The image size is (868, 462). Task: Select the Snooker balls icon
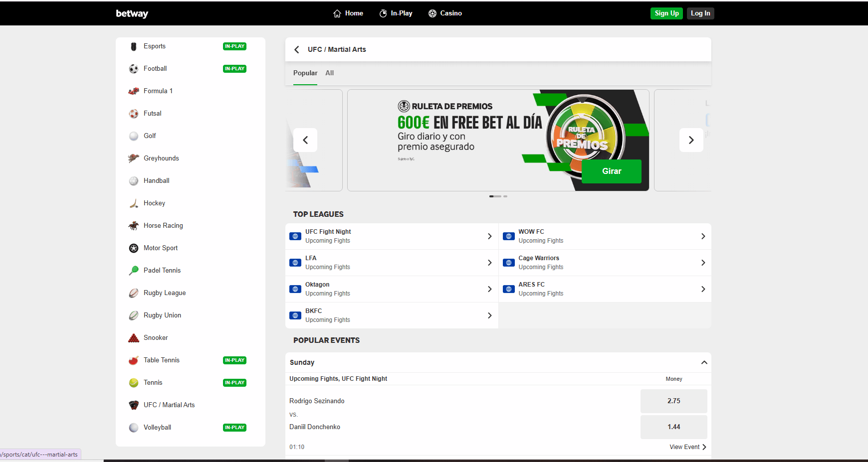133,338
